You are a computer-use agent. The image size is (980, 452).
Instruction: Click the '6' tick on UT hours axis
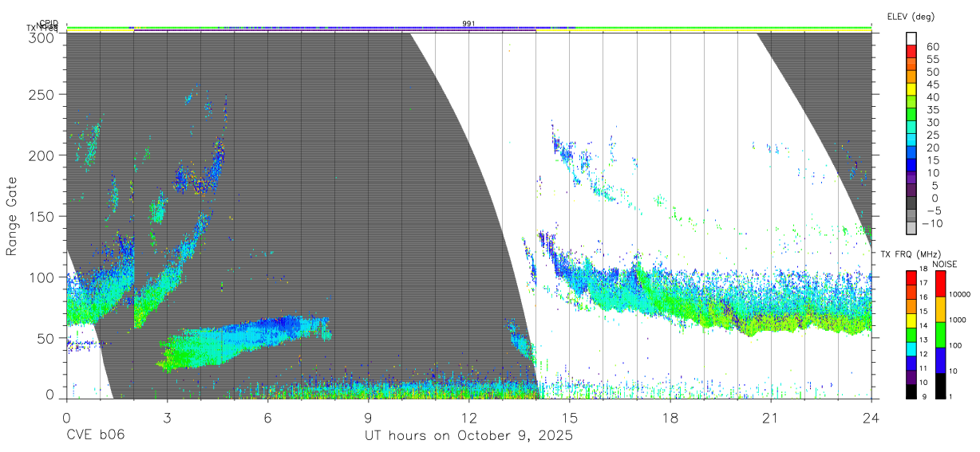click(267, 417)
